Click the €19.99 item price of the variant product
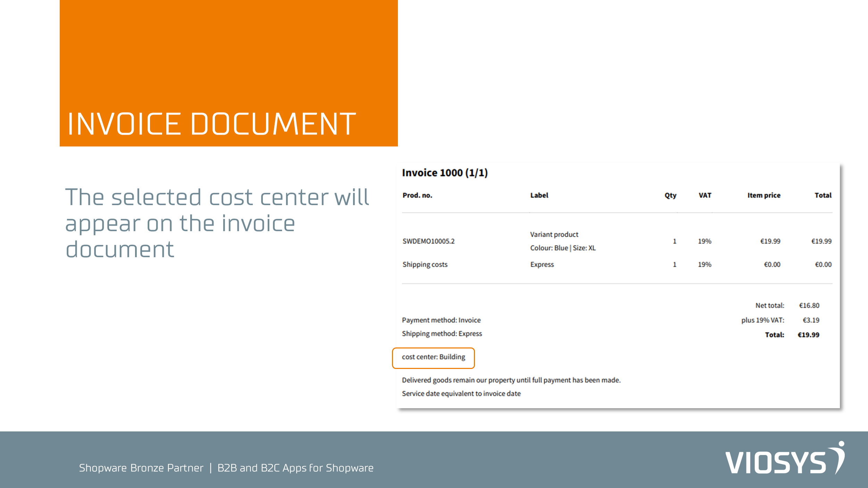This screenshot has height=488, width=868. (x=770, y=241)
